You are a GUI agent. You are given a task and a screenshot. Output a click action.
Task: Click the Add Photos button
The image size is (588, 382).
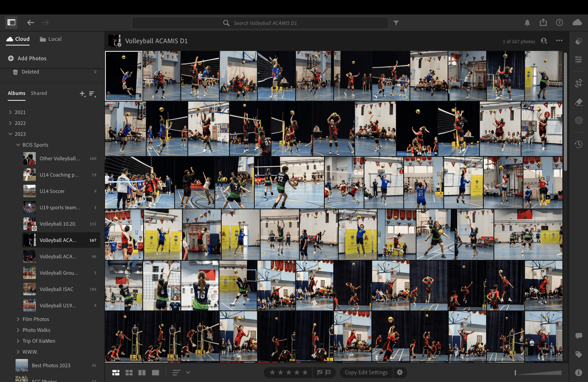27,58
